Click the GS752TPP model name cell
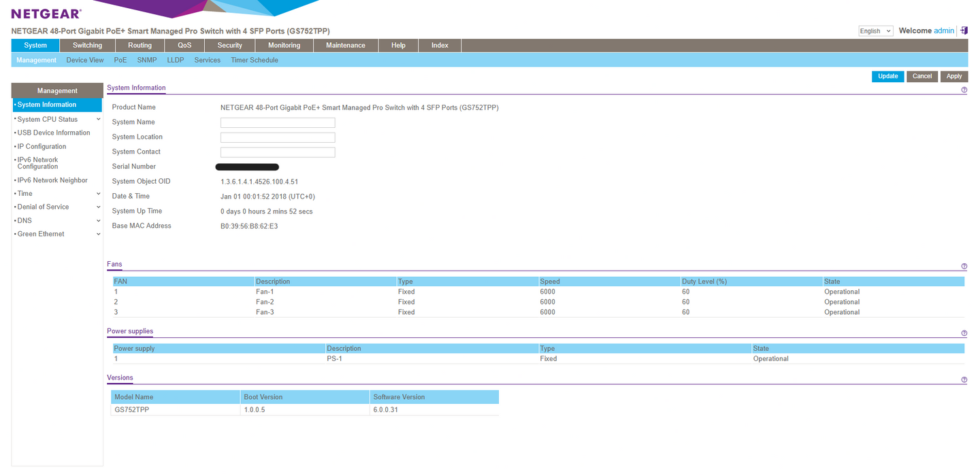Image resolution: width=980 pixels, height=476 pixels. point(132,410)
